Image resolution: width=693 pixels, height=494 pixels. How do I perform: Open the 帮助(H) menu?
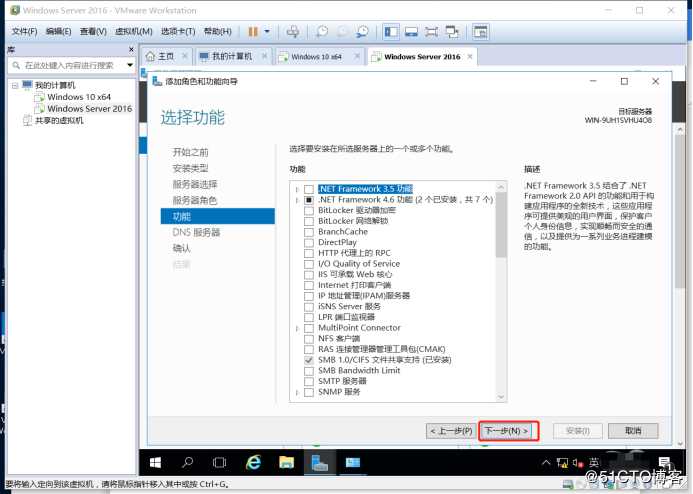click(217, 31)
